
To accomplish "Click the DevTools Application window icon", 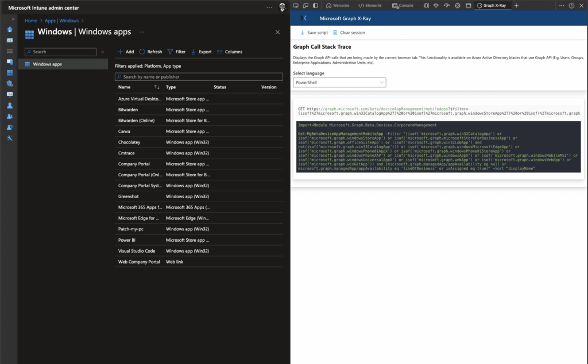I will pos(468,6).
